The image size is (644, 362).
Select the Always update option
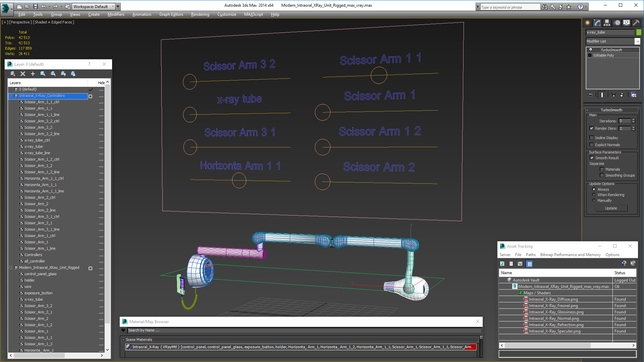pos(594,189)
